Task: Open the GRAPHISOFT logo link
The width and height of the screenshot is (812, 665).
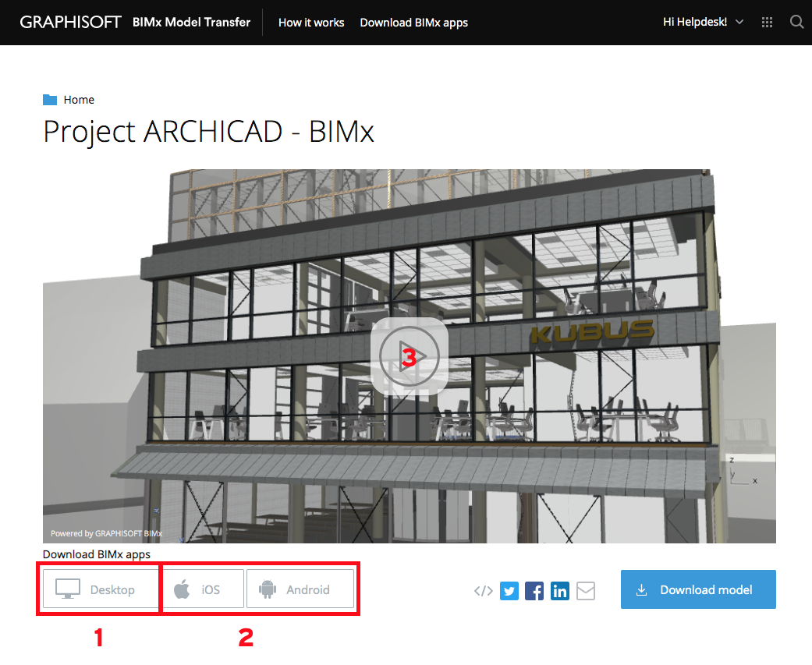Action: coord(70,23)
